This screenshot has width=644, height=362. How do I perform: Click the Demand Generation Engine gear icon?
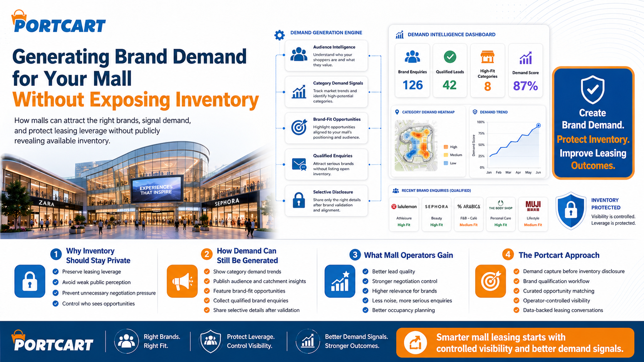point(280,35)
